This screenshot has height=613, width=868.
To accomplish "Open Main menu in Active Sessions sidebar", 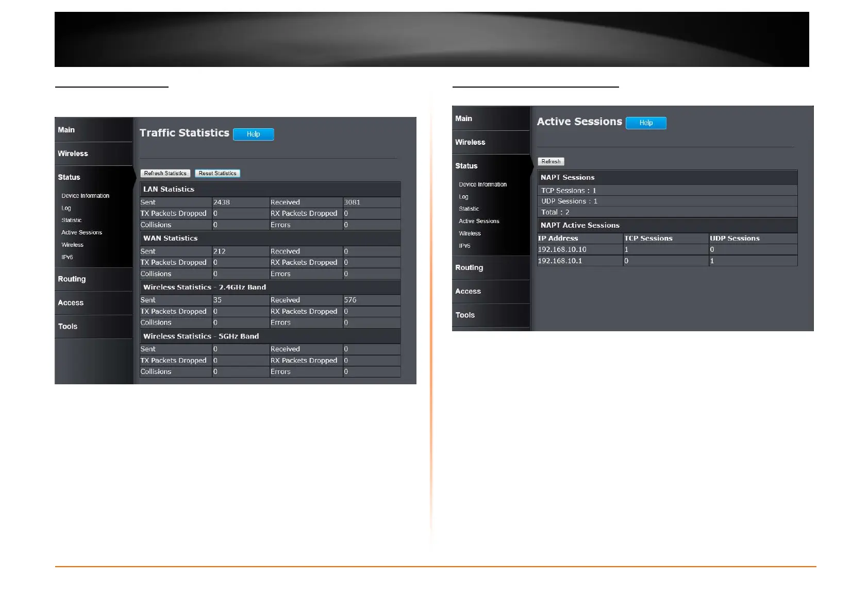I will point(491,118).
